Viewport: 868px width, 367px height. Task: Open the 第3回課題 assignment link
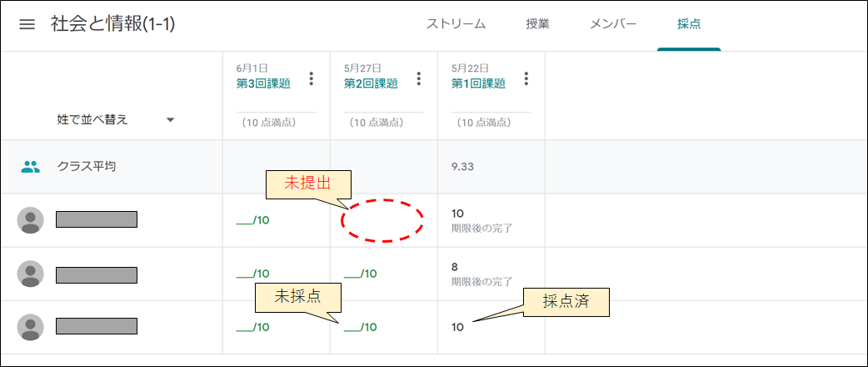click(263, 83)
